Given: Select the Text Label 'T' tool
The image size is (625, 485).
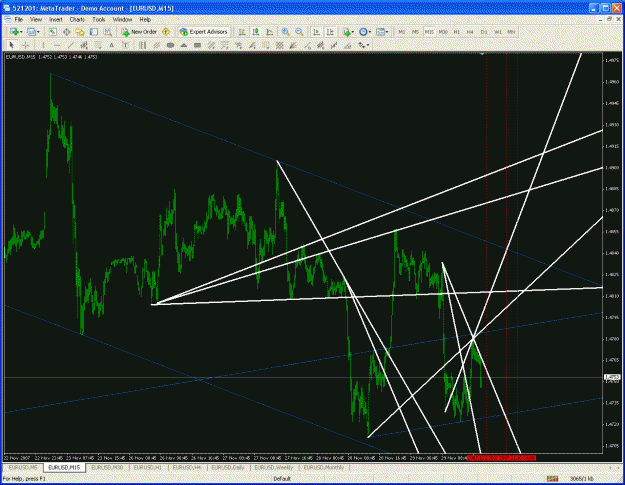Looking at the screenshot, I should (x=125, y=45).
